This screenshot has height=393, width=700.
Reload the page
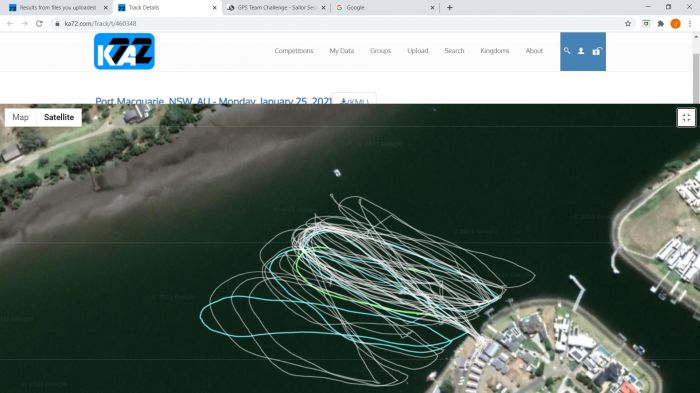tap(39, 24)
